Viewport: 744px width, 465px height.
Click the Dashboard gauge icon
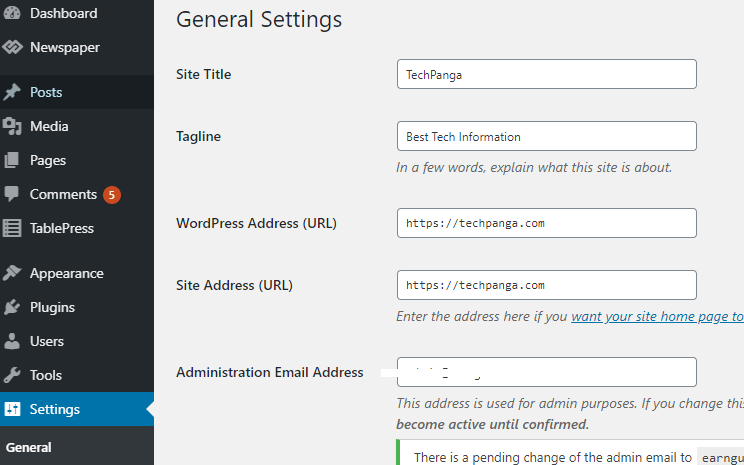click(12, 13)
